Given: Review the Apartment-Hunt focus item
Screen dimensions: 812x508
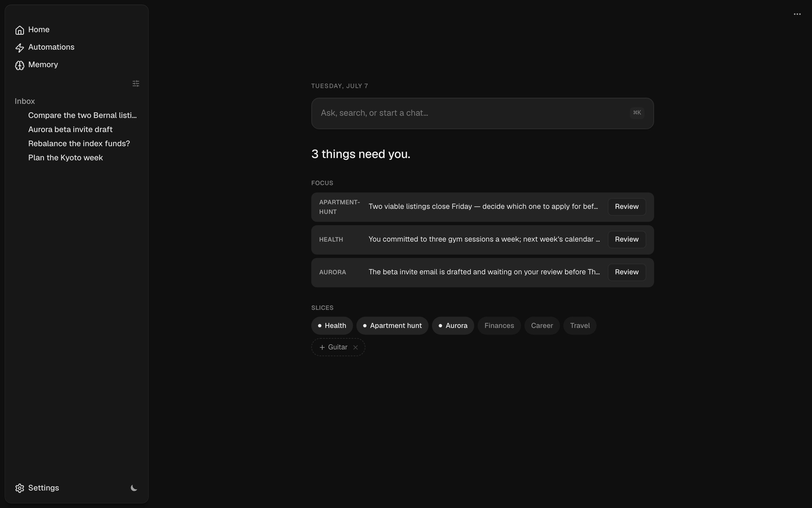Looking at the screenshot, I should (x=626, y=207).
